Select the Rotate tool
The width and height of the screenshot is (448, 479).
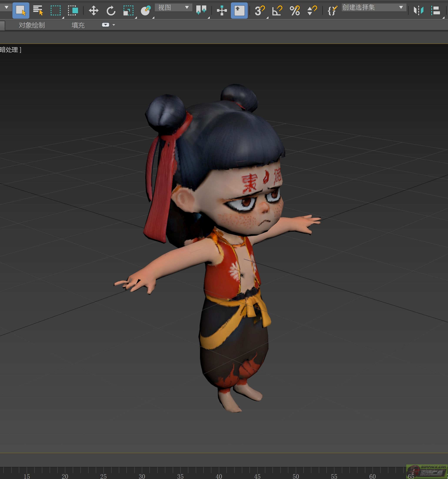click(111, 11)
